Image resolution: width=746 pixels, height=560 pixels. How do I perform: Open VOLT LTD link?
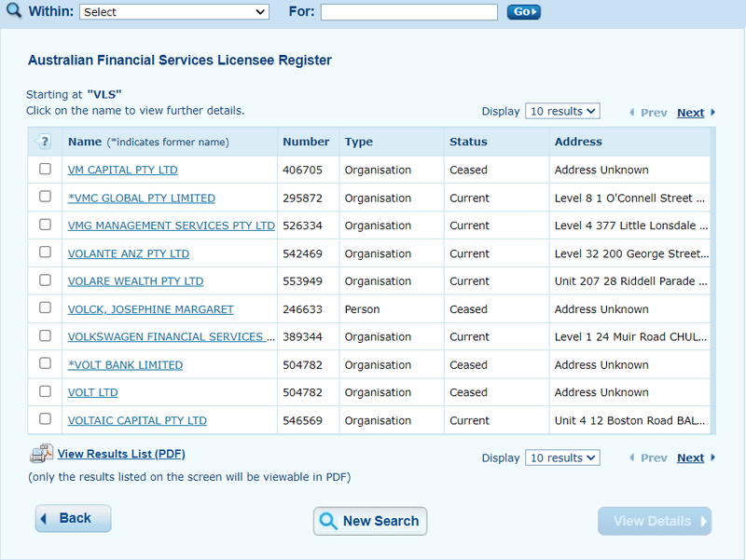pyautogui.click(x=92, y=392)
